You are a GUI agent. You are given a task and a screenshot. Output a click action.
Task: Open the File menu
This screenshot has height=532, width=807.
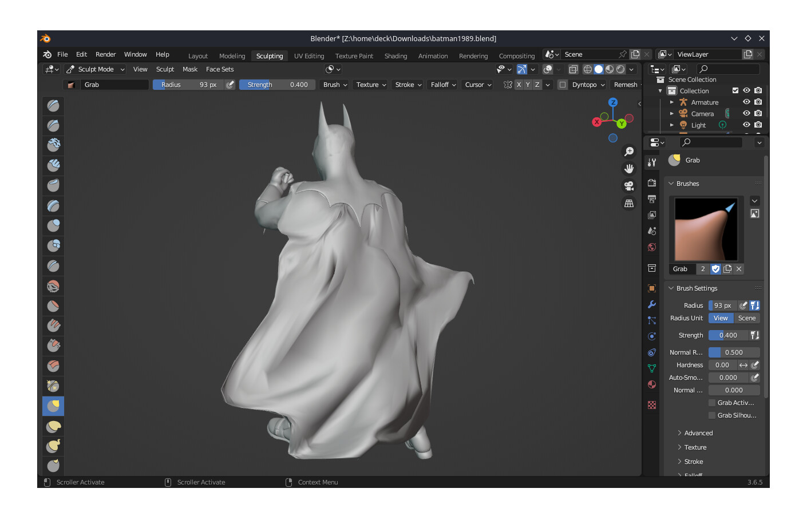pyautogui.click(x=62, y=54)
